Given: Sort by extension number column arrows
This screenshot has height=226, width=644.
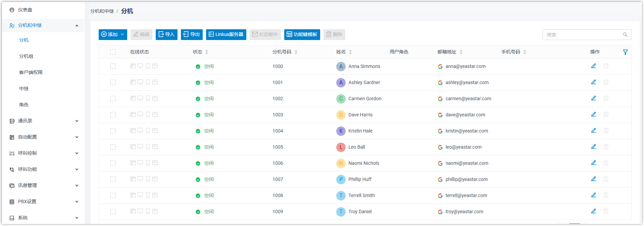Looking at the screenshot, I should 296,52.
